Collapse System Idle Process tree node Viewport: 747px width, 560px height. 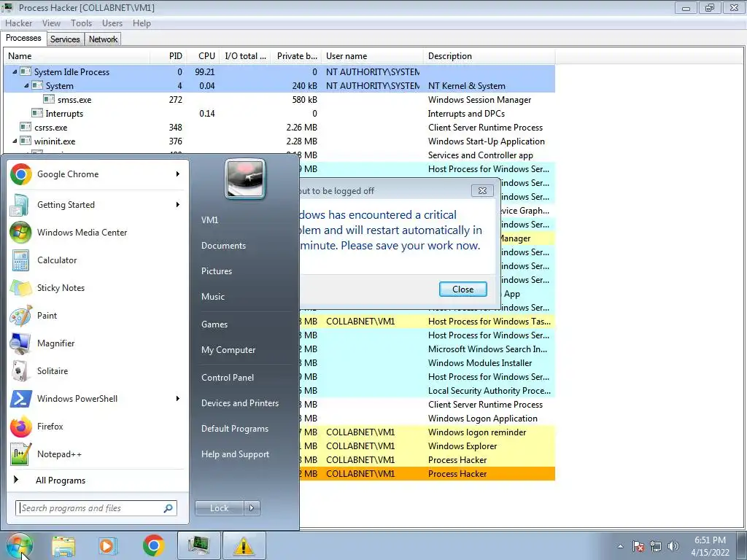pyautogui.click(x=15, y=72)
